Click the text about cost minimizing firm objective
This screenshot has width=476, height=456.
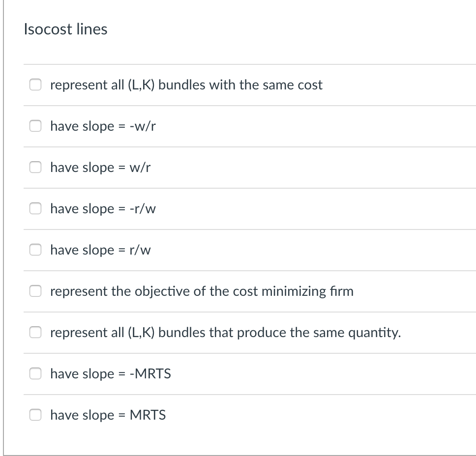[x=202, y=291]
